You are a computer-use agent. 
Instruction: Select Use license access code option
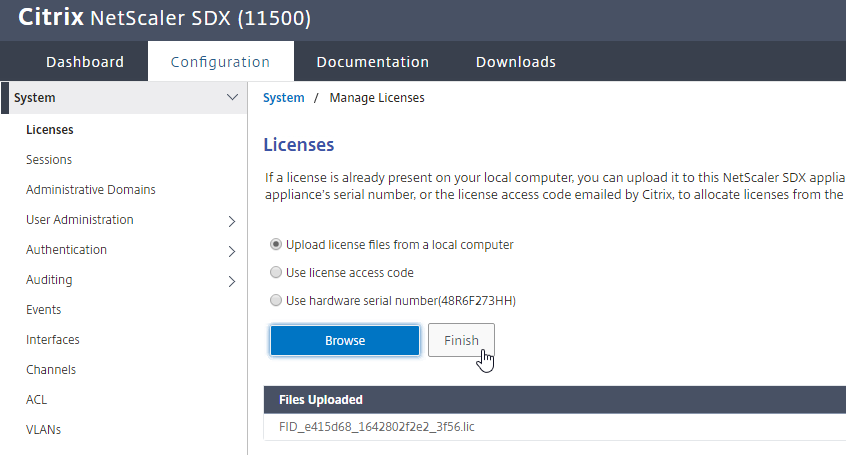[276, 273]
